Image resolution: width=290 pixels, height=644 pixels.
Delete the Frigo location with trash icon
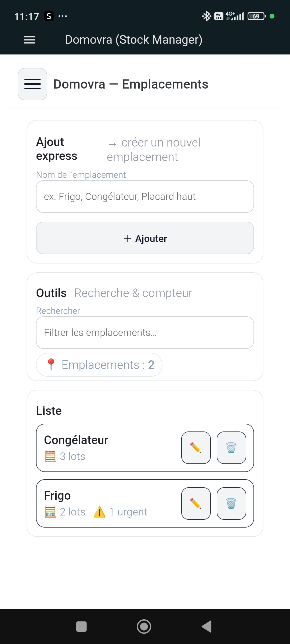(231, 503)
